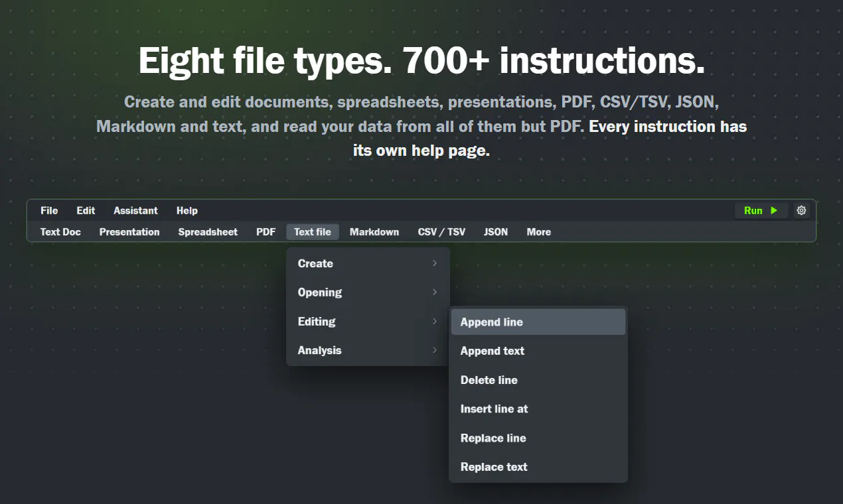Click the green Run button

(x=761, y=211)
